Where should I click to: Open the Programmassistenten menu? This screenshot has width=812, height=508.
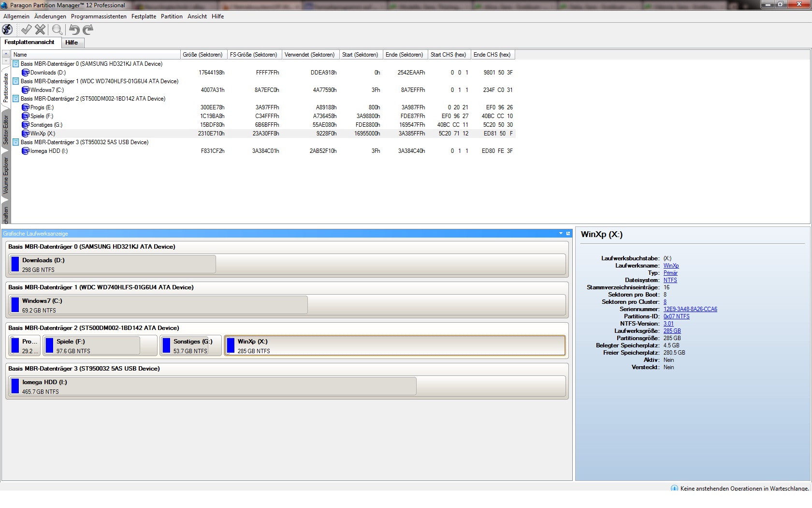coord(99,16)
